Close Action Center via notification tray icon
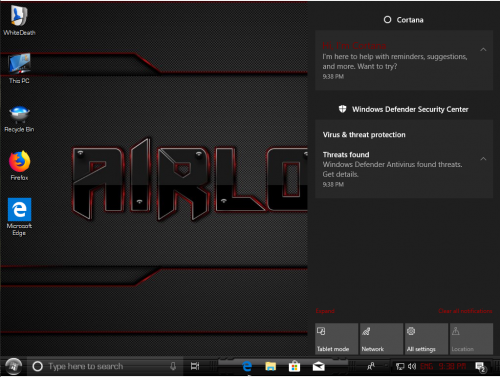500x377 pixels. [x=481, y=367]
